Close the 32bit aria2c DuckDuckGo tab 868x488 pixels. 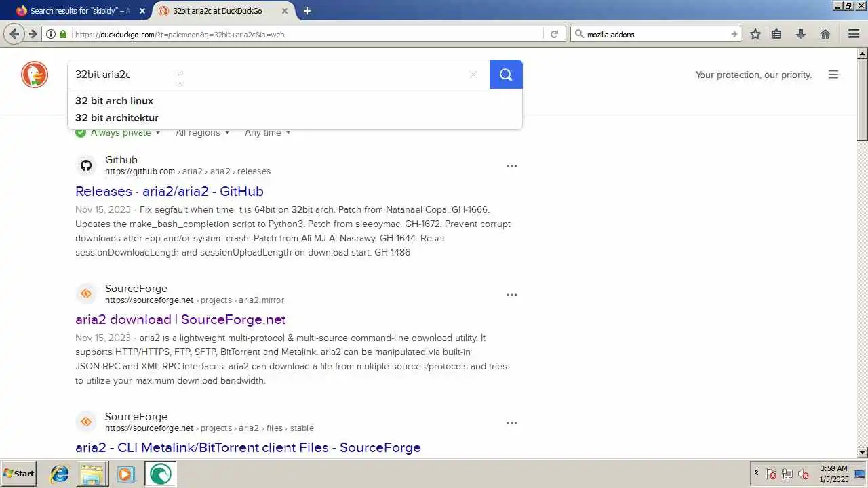(x=285, y=11)
